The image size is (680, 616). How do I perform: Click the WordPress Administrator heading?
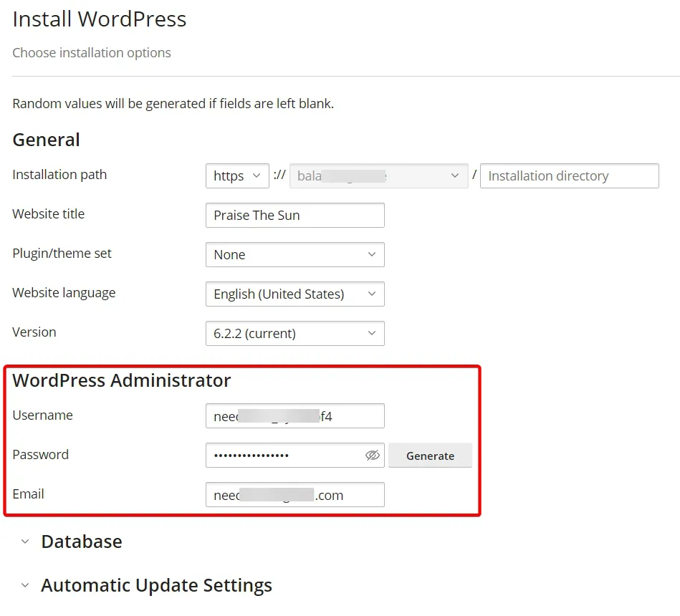[x=121, y=380]
